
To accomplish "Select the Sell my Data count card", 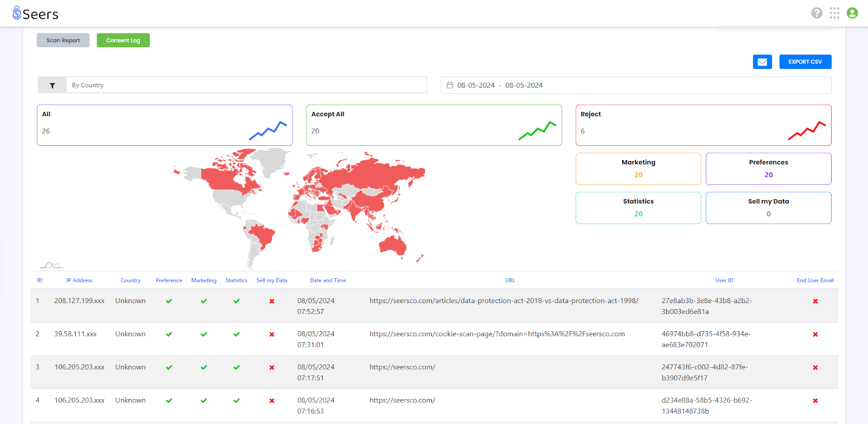I will coord(768,208).
